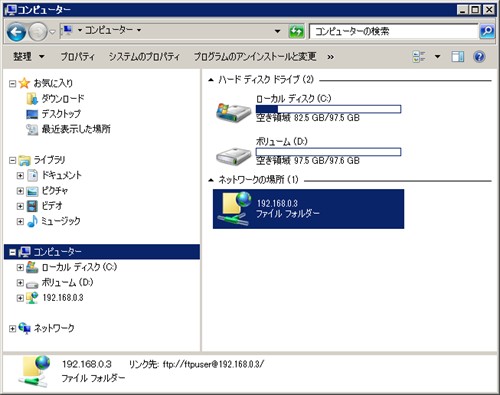The width and height of the screenshot is (500, 395).
Task: Expand the ビデオ library node
Action: click(x=20, y=206)
